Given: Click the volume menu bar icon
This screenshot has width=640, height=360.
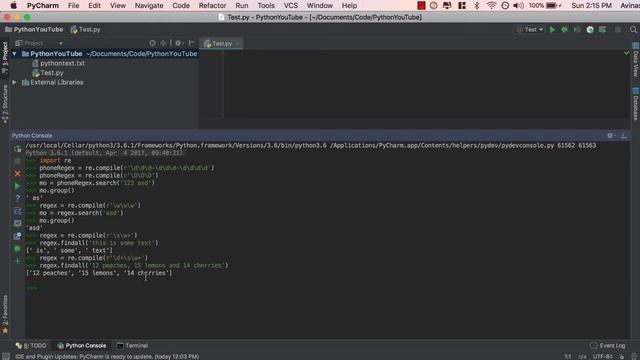Looking at the screenshot, I should 518,6.
